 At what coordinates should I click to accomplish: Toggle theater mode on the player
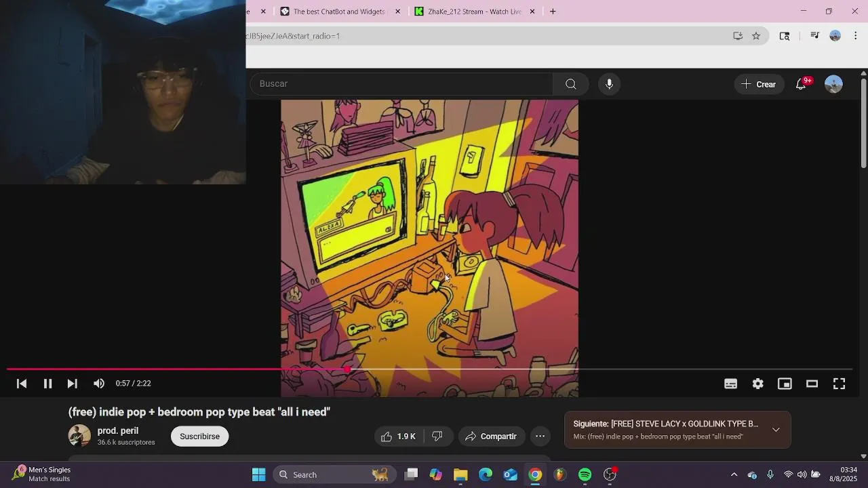point(812,384)
